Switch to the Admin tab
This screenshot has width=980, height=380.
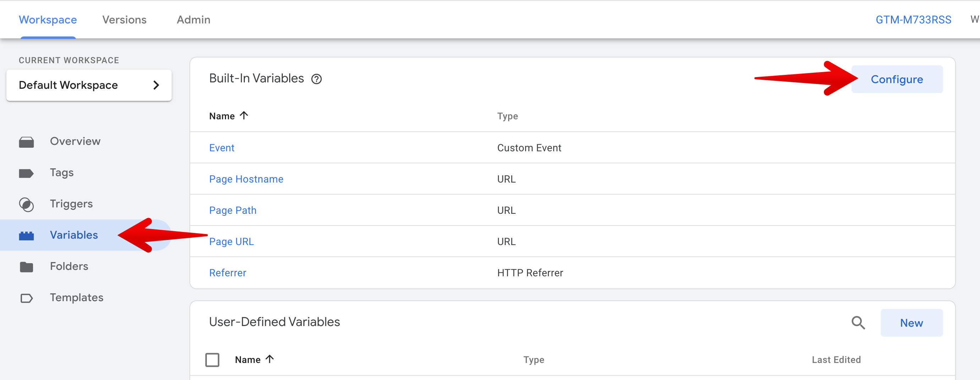(x=193, y=20)
